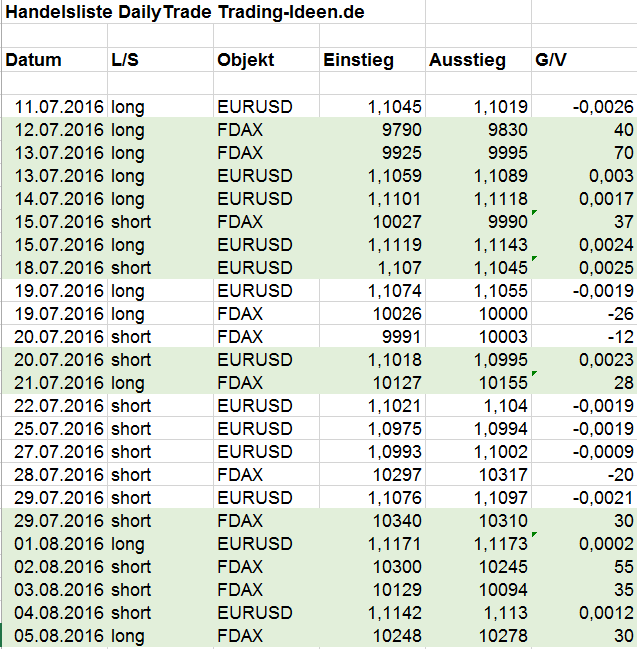
Task: Select the G/V cell showing 55
Action: tap(584, 567)
